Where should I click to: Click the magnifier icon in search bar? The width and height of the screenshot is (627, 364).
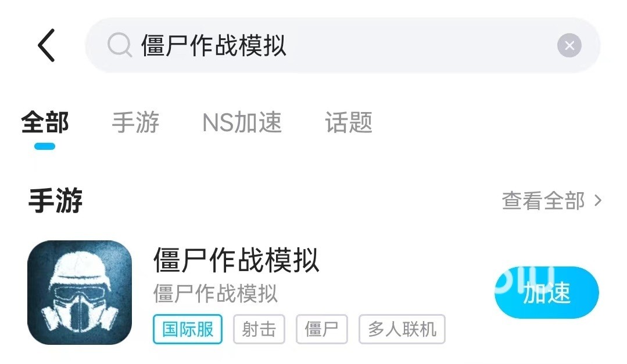(x=120, y=45)
